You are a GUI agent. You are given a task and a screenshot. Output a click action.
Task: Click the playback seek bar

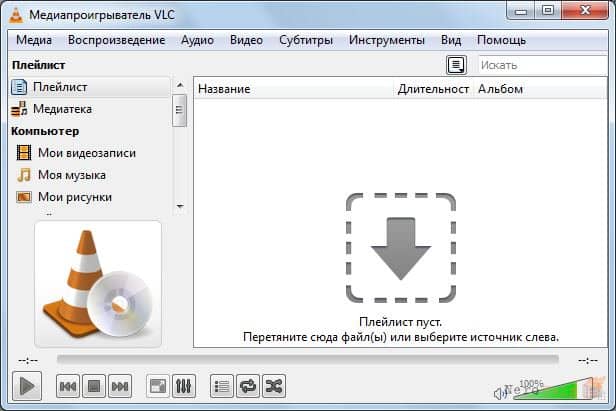click(x=308, y=360)
